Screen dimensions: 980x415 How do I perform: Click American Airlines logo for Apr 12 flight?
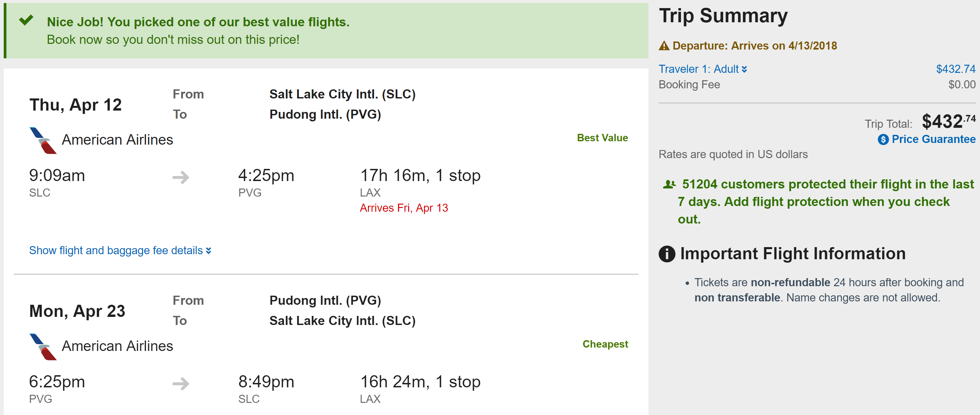43,140
